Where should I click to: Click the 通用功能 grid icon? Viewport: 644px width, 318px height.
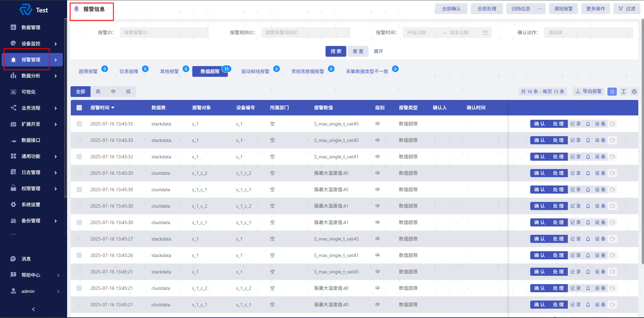point(13,156)
